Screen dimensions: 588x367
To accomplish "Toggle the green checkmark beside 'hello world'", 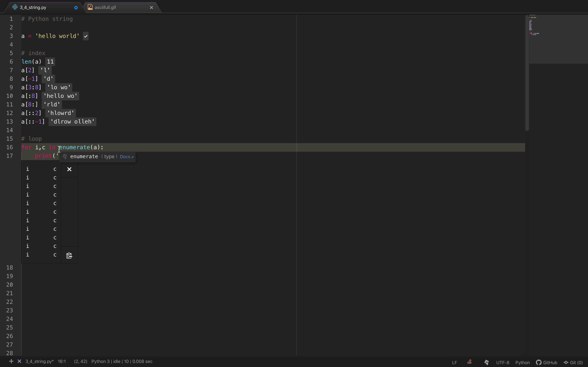I will pos(86,36).
